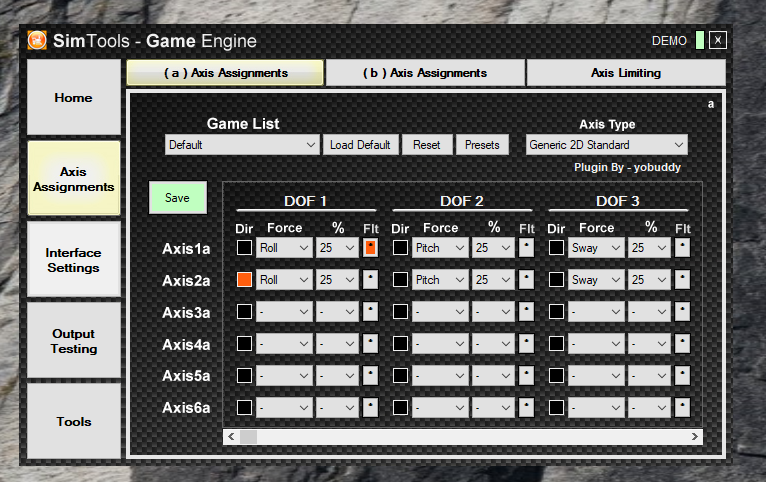766x482 pixels.
Task: Click Axis3a DOF 3 Flt filter button
Action: (x=682, y=312)
